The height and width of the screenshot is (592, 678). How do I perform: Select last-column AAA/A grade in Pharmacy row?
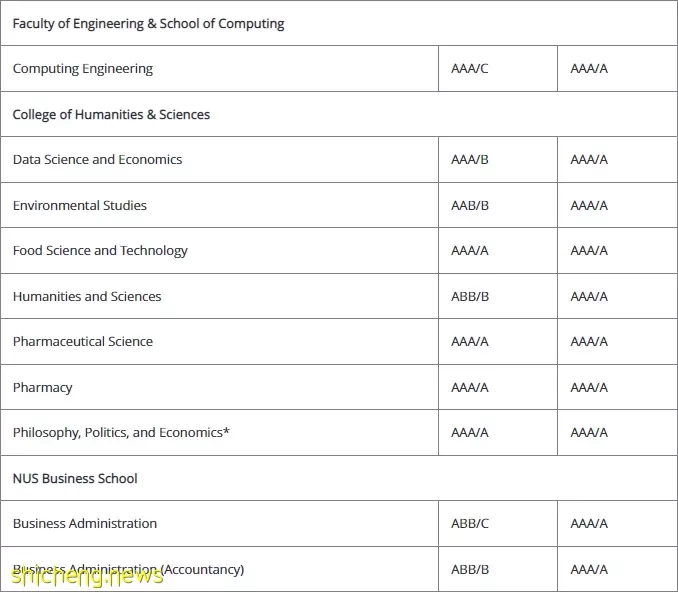tap(589, 387)
